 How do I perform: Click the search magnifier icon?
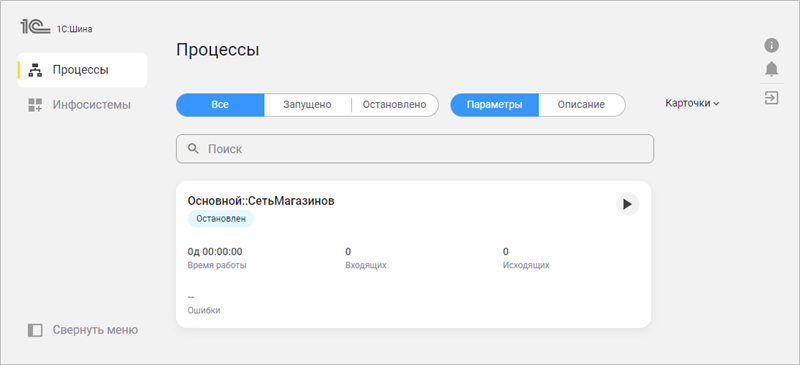coord(193,149)
